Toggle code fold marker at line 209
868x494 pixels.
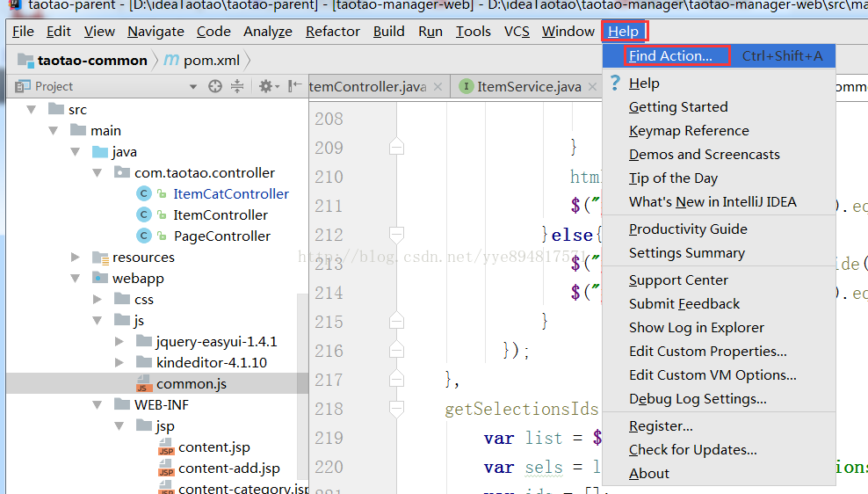click(x=396, y=148)
